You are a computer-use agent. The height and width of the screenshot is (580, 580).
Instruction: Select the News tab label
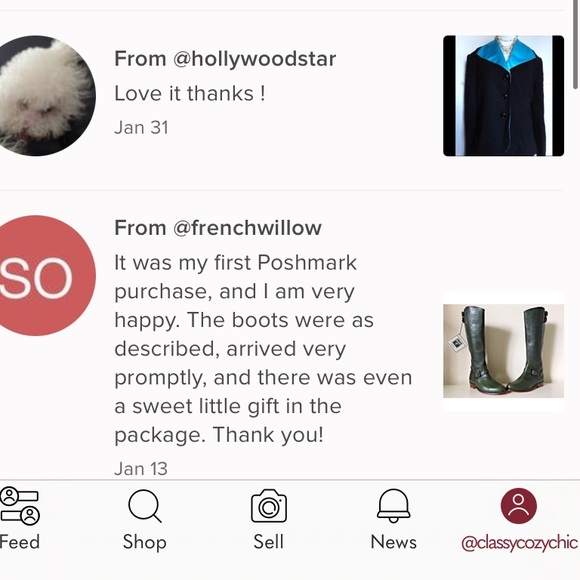point(394,542)
